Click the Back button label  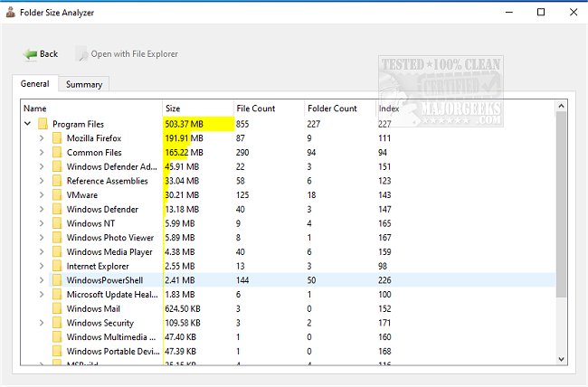[x=49, y=54]
